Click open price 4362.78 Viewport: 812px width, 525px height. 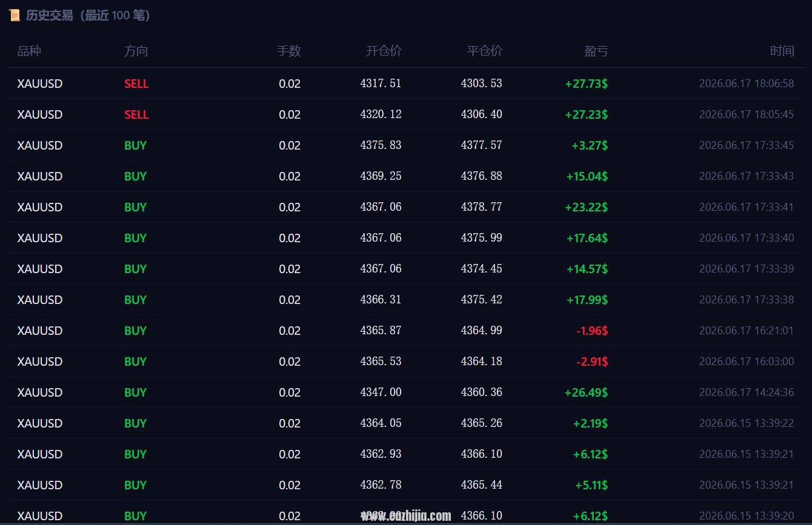[x=381, y=485]
